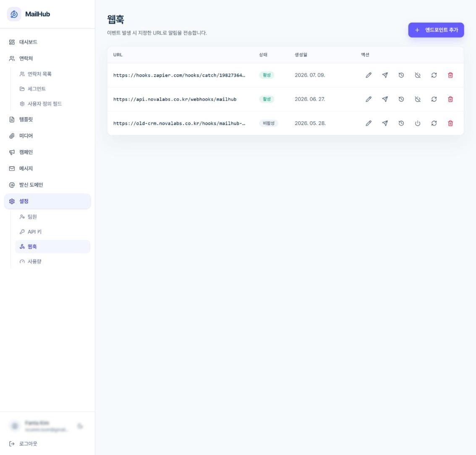This screenshot has width=476, height=455.
Task: Click the date 2026. 05. 28.
Action: tap(310, 123)
